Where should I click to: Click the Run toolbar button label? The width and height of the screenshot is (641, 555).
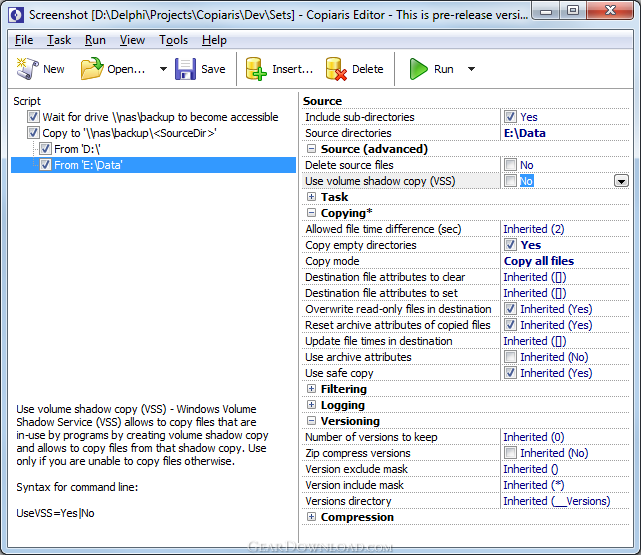(x=444, y=69)
